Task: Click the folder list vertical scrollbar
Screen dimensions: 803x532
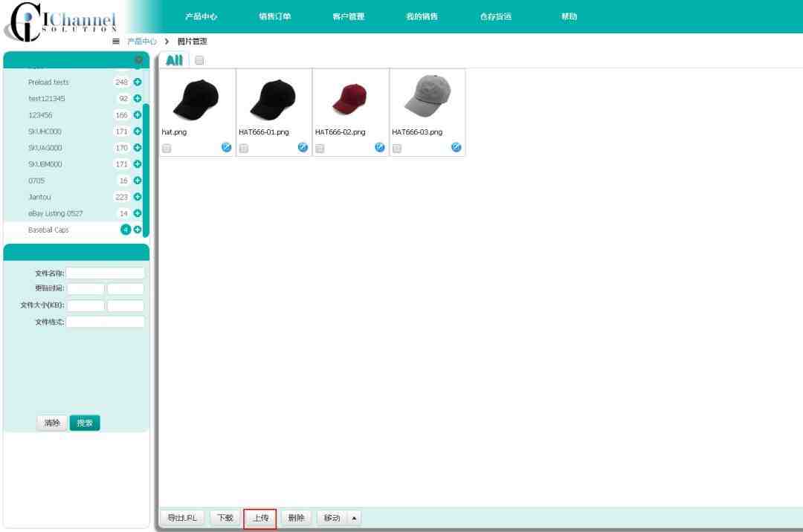Action: (x=146, y=170)
